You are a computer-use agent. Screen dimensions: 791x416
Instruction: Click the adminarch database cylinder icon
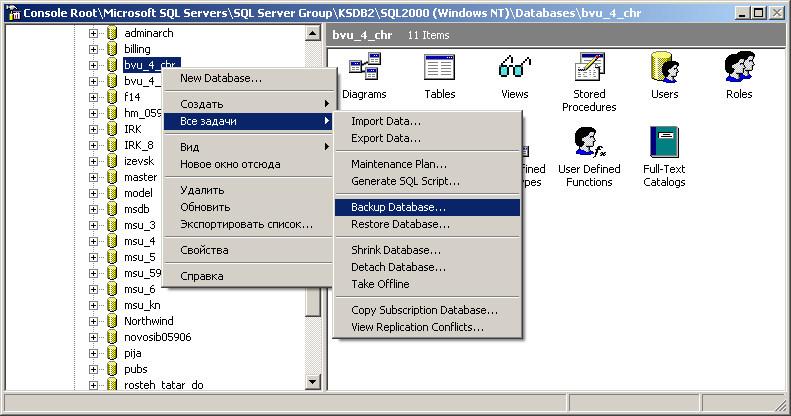(112, 33)
